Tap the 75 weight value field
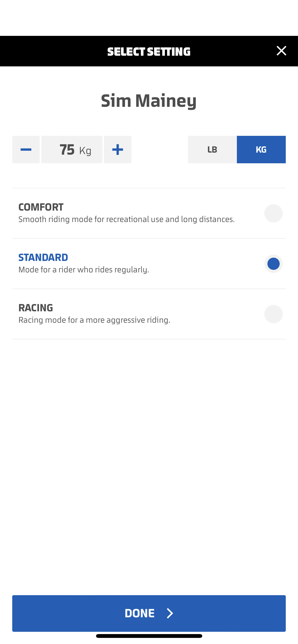This screenshot has width=298, height=644. [x=67, y=150]
